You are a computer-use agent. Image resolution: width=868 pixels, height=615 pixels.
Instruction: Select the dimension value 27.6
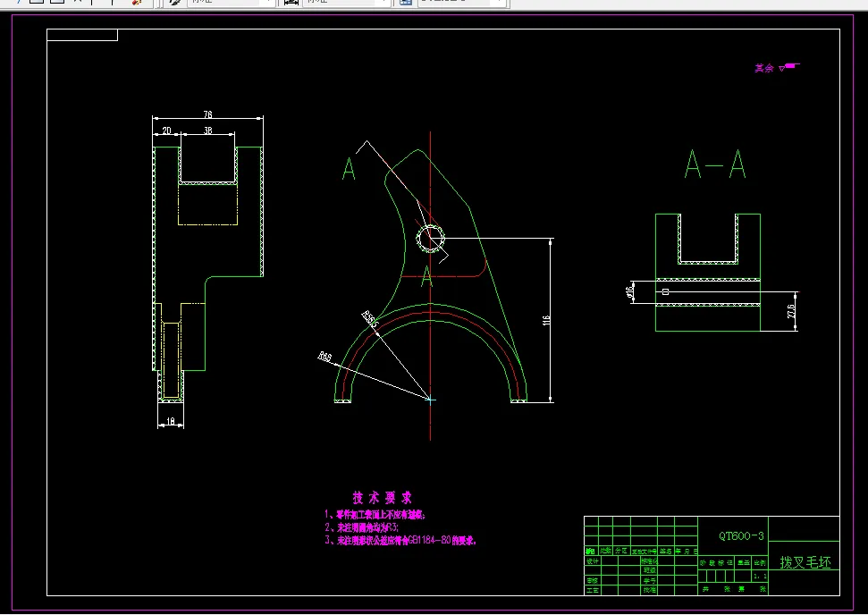(x=791, y=311)
